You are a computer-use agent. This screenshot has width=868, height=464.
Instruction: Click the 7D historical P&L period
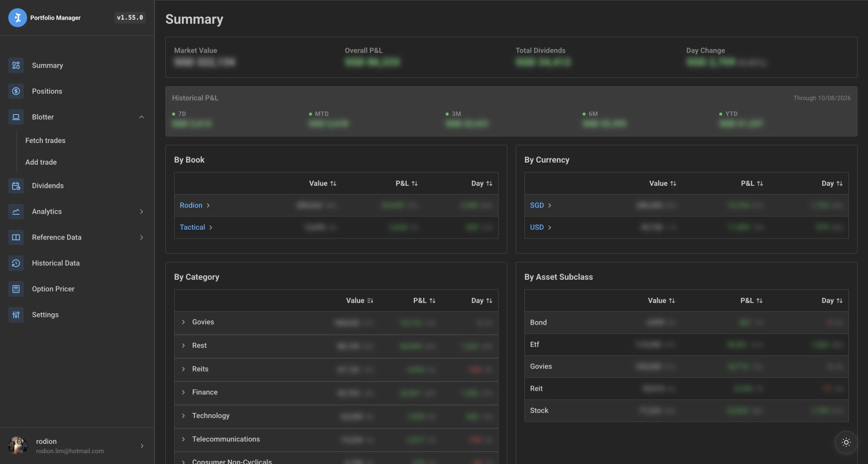tap(182, 114)
